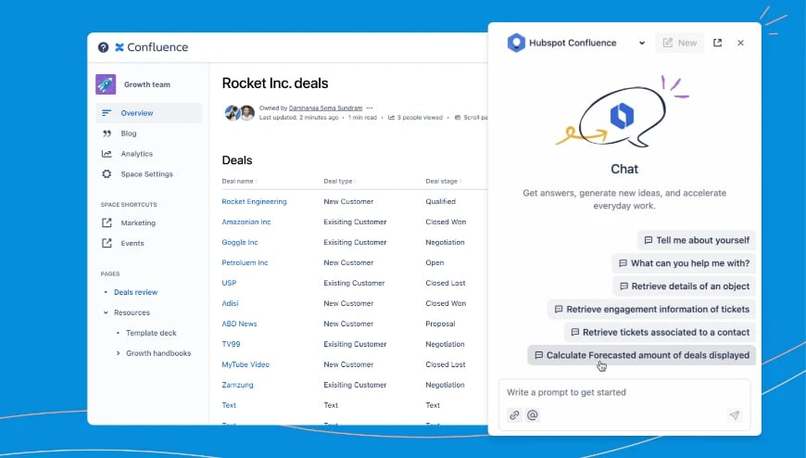Sort by Deal name column
Screen dimensions: 806x458
pos(239,181)
